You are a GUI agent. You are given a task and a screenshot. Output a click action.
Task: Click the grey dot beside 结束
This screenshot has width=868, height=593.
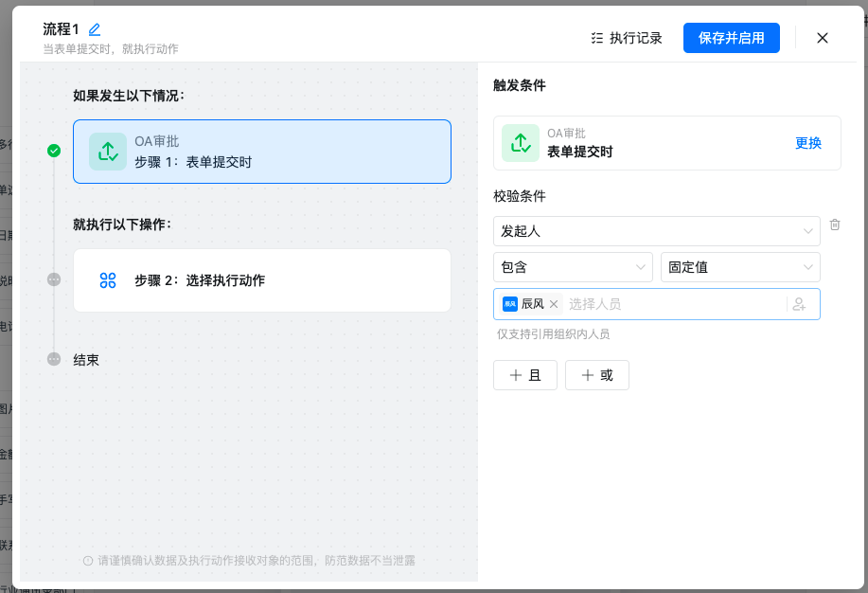(54, 360)
